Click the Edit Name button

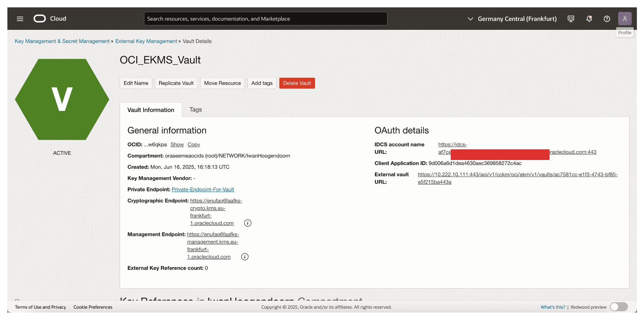tap(136, 83)
